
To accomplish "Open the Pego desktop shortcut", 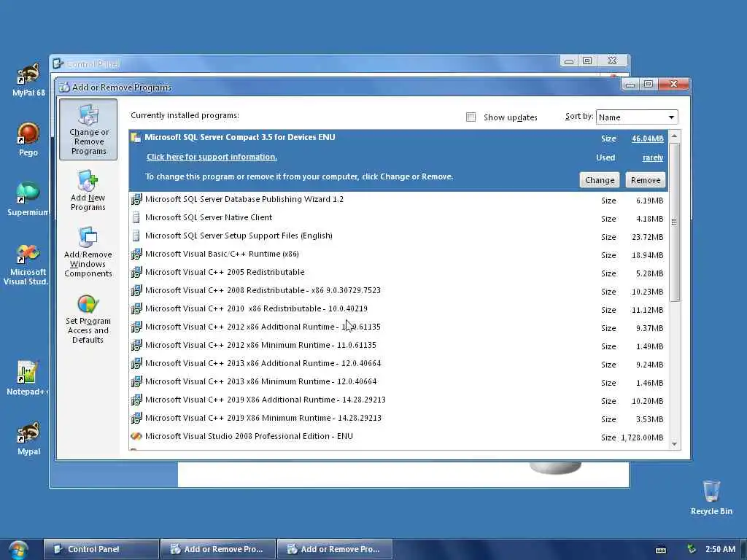I will (x=28, y=139).
